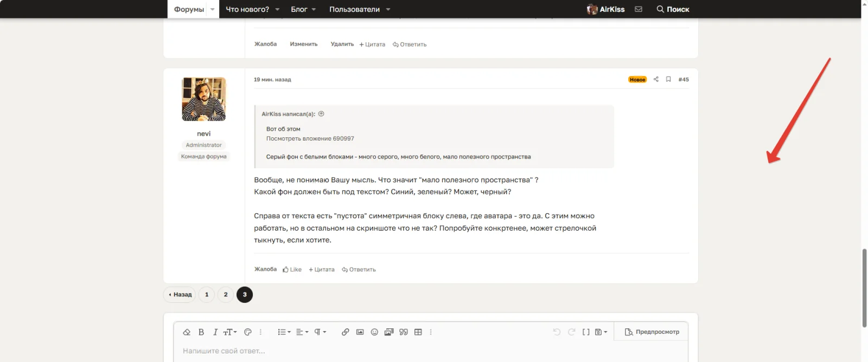Image resolution: width=868 pixels, height=362 pixels.
Task: Click Удалить to delete the upper post
Action: tap(342, 44)
